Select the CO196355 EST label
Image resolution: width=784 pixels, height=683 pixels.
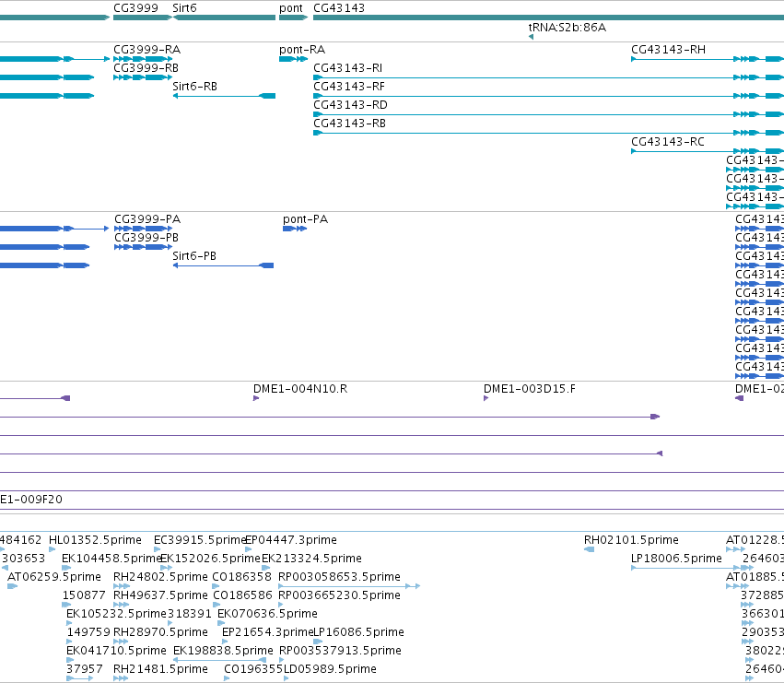point(253,669)
